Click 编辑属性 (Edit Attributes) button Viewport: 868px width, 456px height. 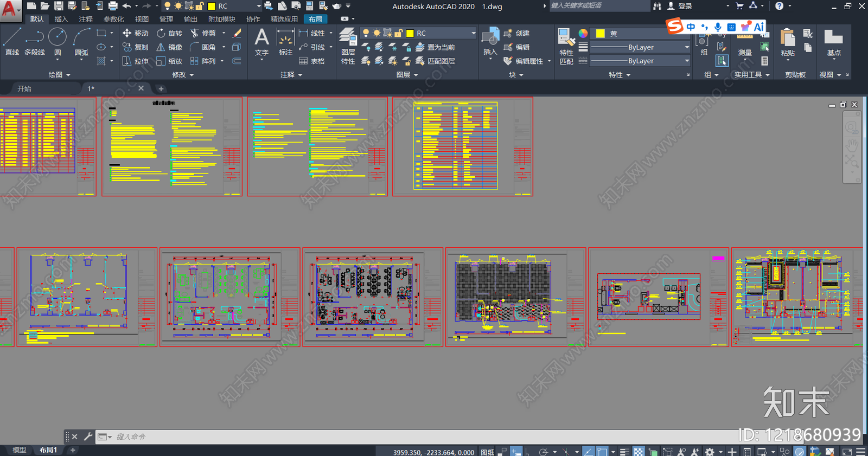[524, 61]
